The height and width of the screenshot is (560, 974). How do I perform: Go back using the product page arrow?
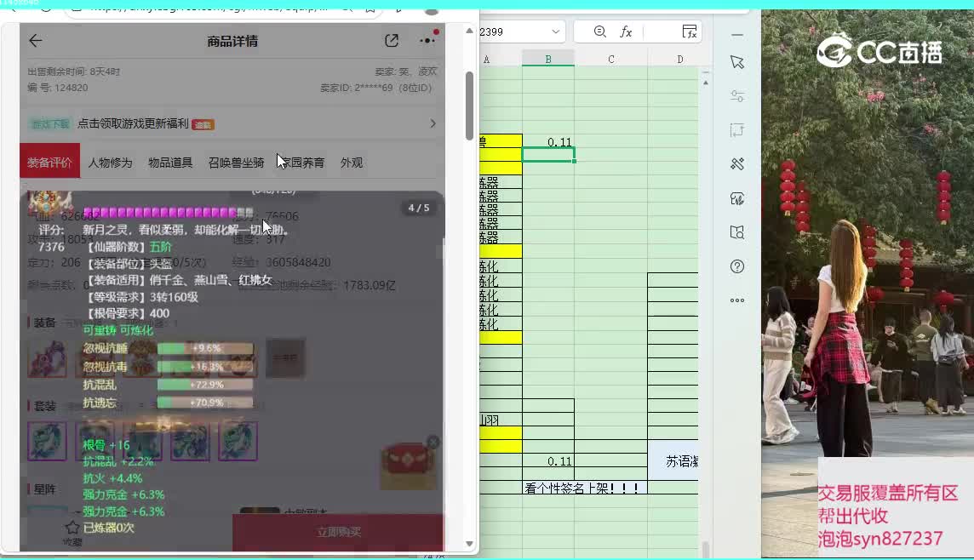click(x=35, y=41)
